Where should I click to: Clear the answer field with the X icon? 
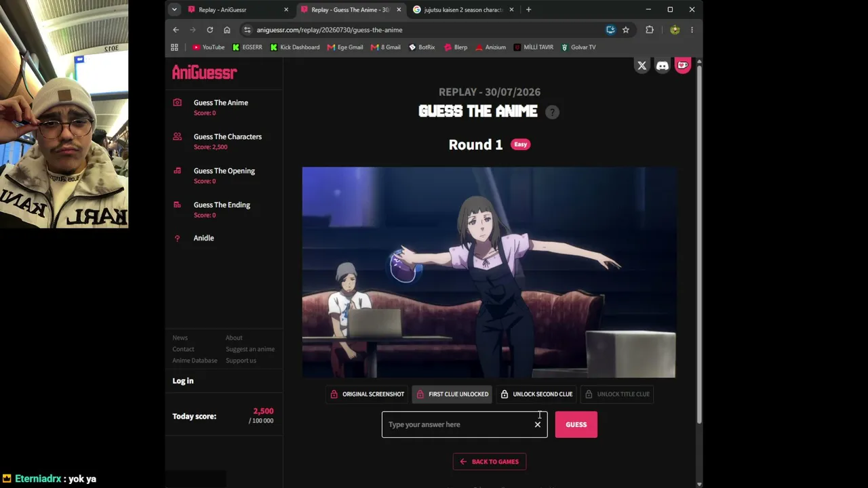[538, 424]
